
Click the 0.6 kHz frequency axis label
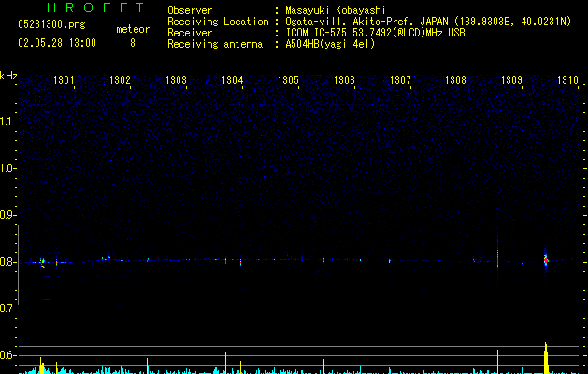click(x=7, y=355)
